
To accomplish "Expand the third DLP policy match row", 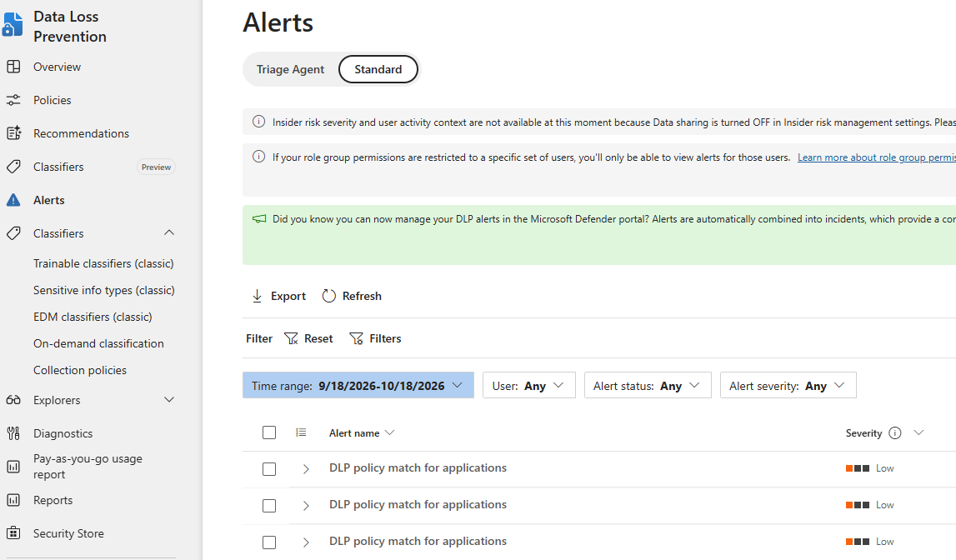I will click(x=306, y=542).
